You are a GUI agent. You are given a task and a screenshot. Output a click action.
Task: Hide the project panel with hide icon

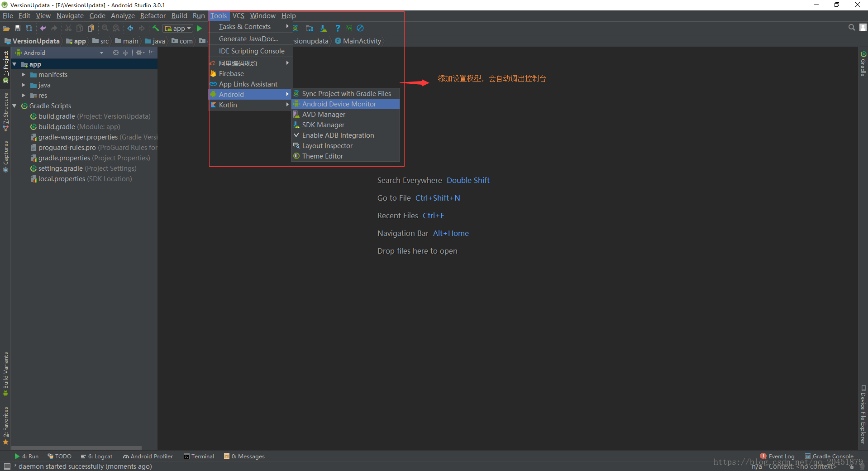click(152, 53)
